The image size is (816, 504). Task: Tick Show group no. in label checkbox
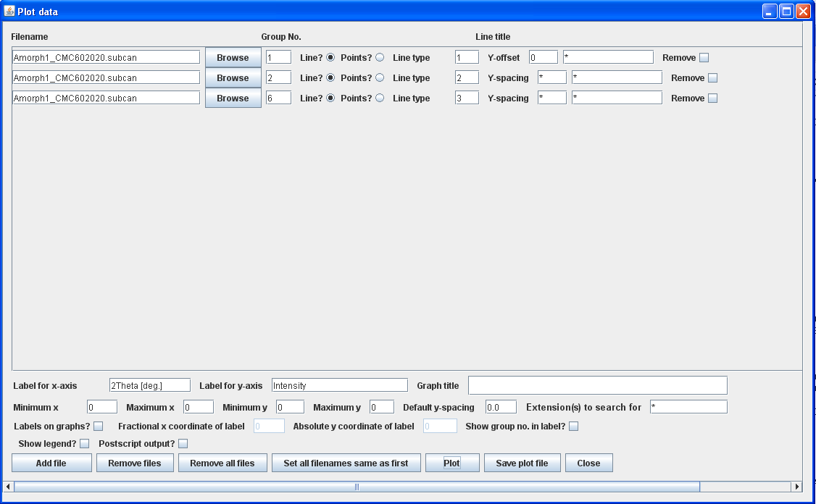[x=573, y=426]
